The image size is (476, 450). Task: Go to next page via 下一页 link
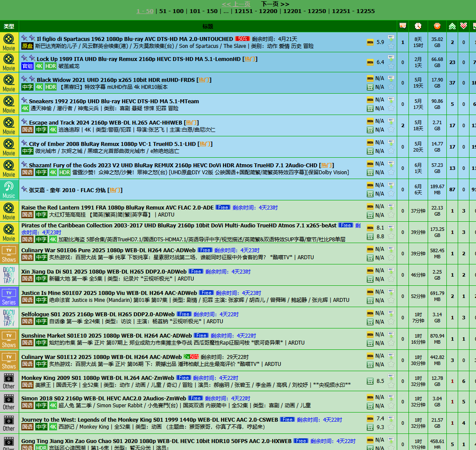point(275,4)
